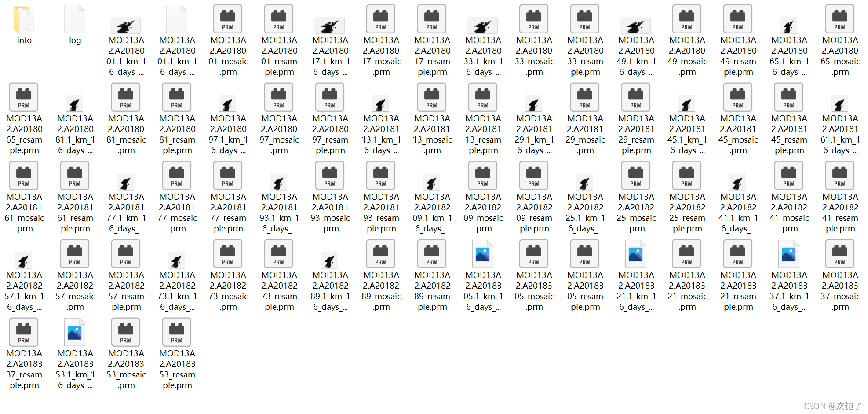The image size is (868, 414).
Task: Click file name MOD13A2.A2018161_resample.prm
Action: [x=75, y=212]
